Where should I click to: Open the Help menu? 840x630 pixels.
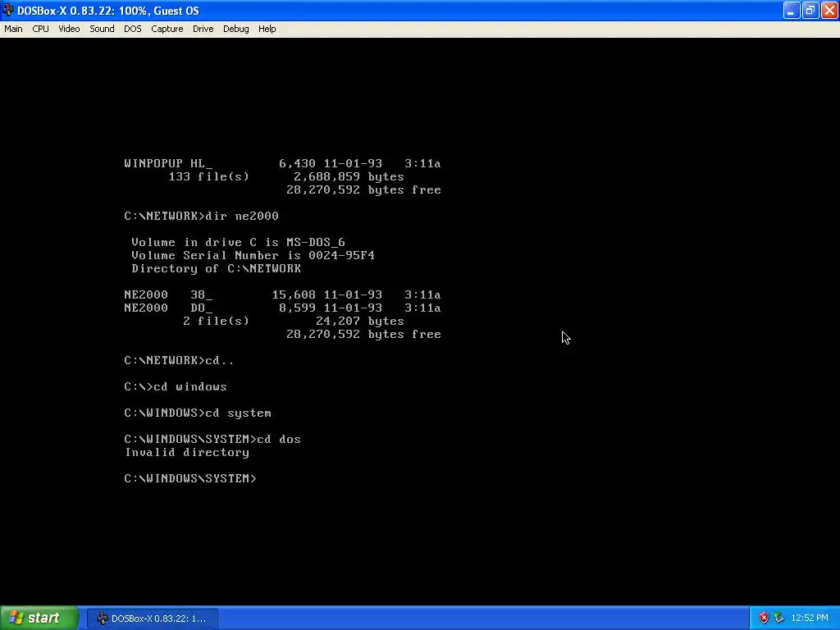tap(267, 29)
